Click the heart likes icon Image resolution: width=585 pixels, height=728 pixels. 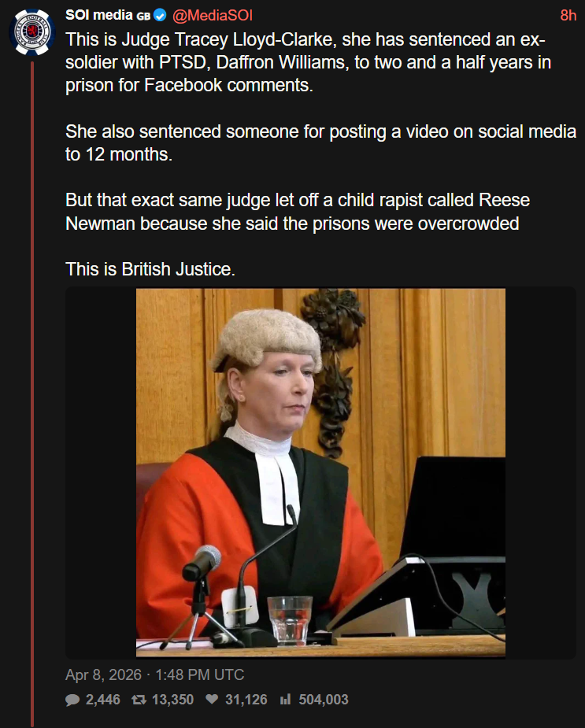pos(212,699)
